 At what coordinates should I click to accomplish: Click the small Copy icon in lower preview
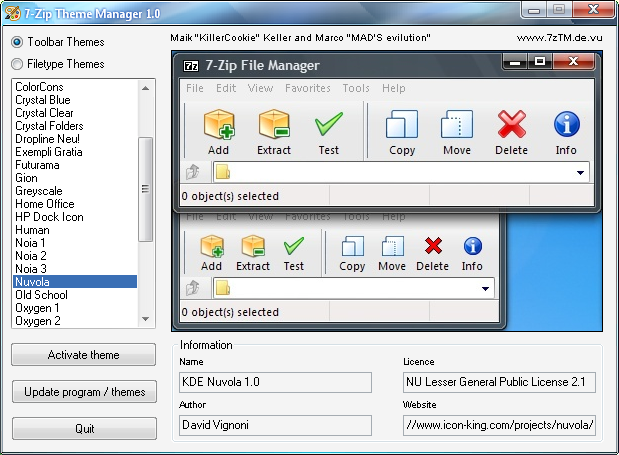[353, 246]
